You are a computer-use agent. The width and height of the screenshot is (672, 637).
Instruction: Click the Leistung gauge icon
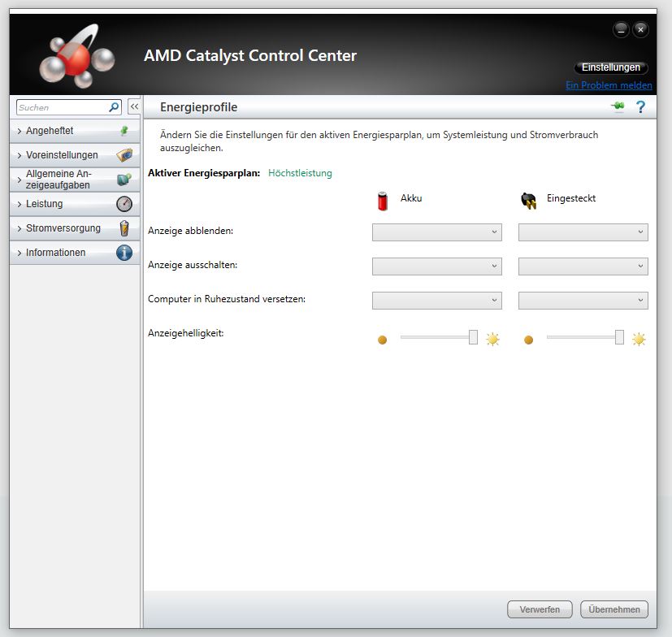pos(124,204)
